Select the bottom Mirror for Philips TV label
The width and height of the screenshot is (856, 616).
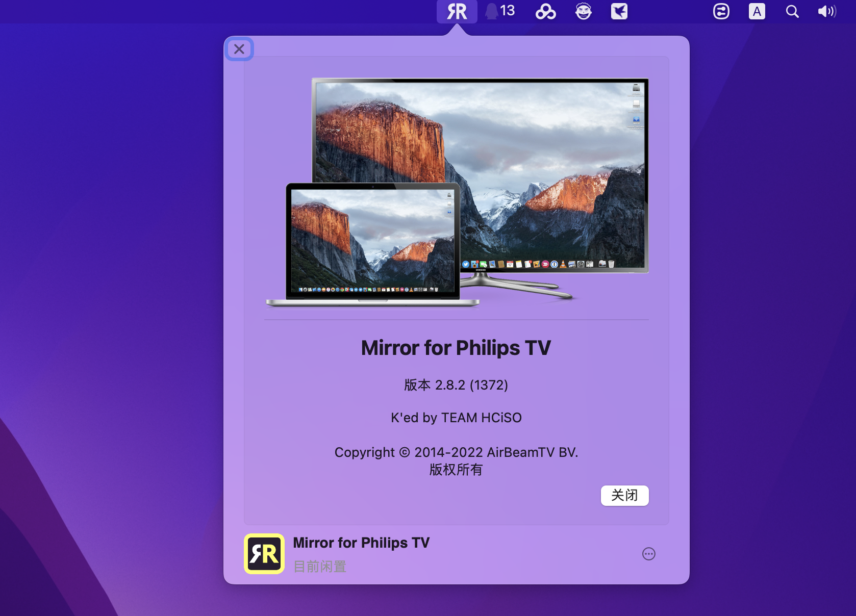click(361, 543)
